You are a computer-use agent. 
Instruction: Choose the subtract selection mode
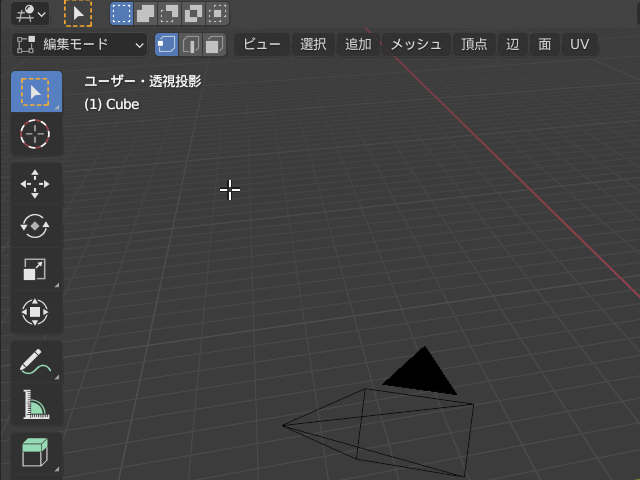tap(169, 14)
